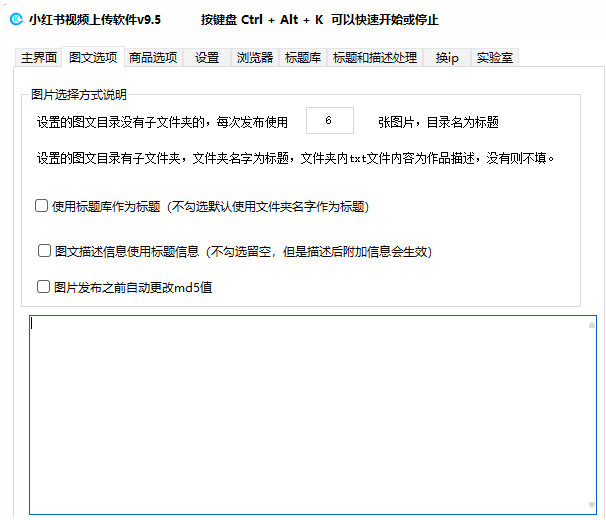Open the 标题和描述处理 tab
606x520 pixels.
pyautogui.click(x=375, y=58)
